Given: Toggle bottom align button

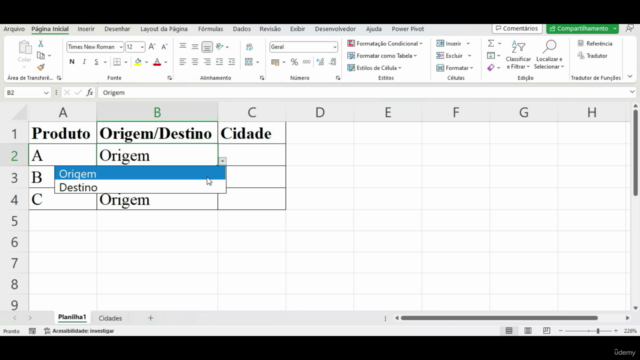Looking at the screenshot, I should click(207, 47).
